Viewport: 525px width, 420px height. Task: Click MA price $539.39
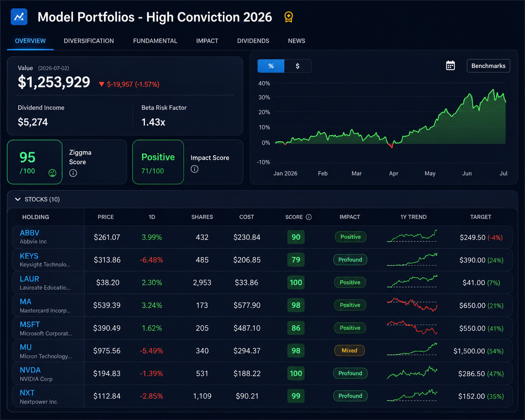[107, 305]
